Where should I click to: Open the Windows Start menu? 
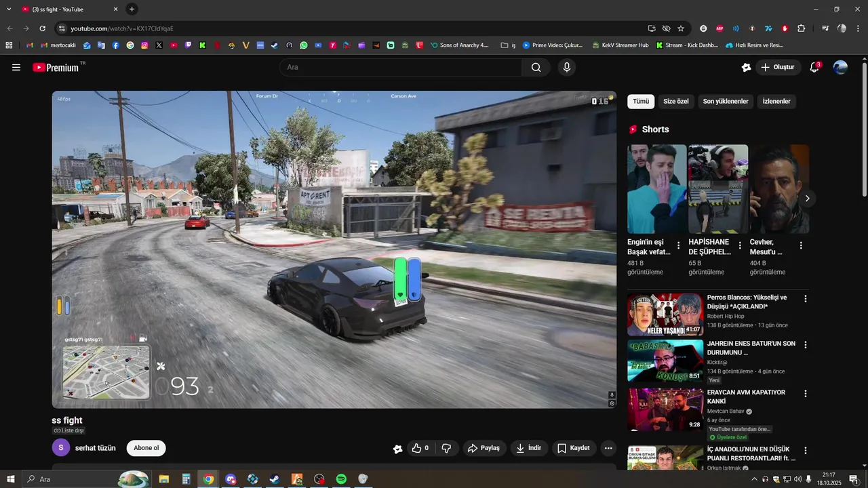pyautogui.click(x=10, y=479)
